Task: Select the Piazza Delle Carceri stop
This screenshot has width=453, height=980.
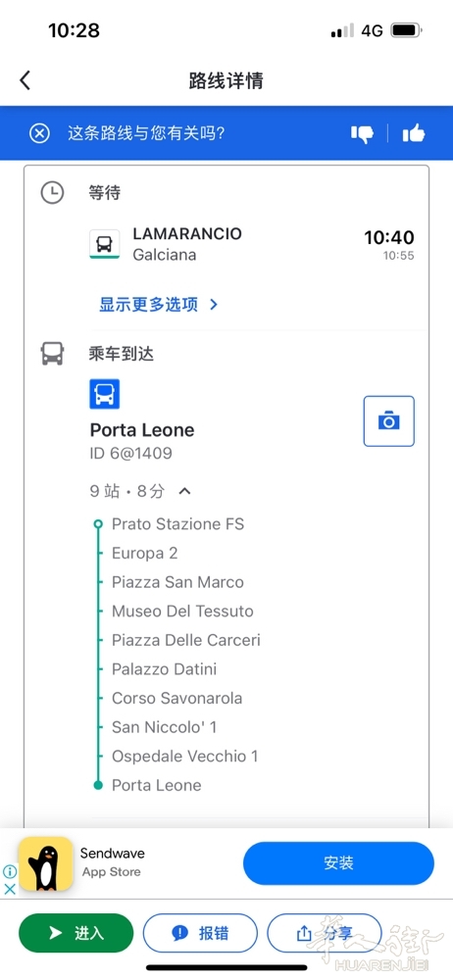Action: (x=186, y=640)
